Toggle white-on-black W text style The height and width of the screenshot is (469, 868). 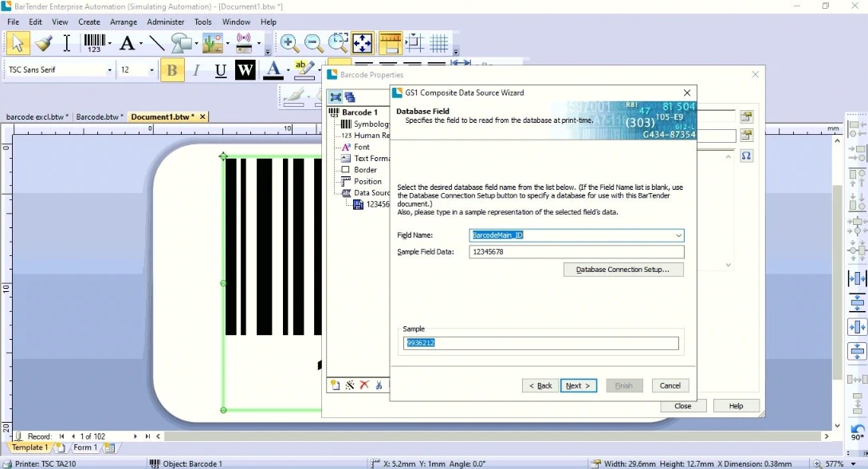click(245, 70)
